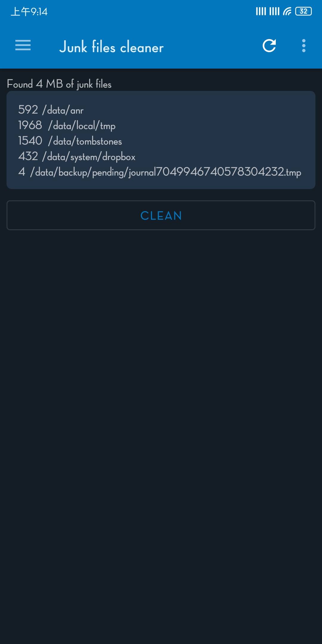Tap the battery indicator in status bar
Viewport: 322px width, 644px height.
[304, 11]
